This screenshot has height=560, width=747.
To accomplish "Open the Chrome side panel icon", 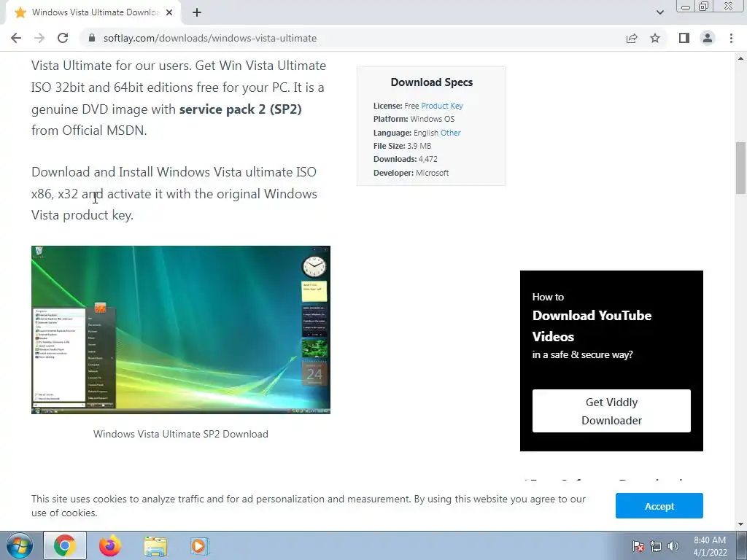I will click(x=684, y=38).
